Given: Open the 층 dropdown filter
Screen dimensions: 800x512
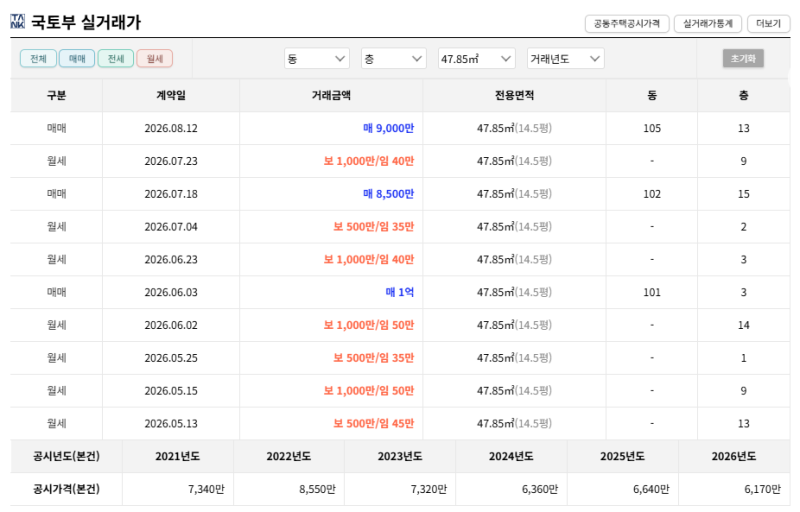Looking at the screenshot, I should (393, 59).
